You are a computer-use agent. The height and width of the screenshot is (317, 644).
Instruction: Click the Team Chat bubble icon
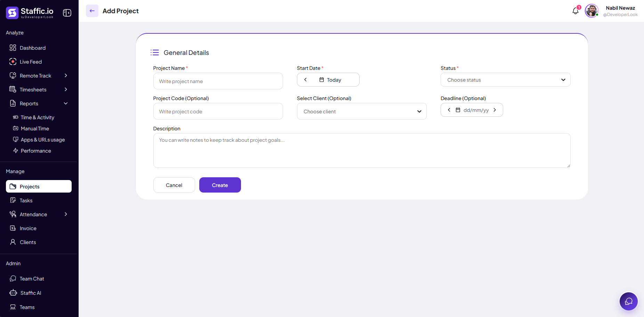[x=13, y=278]
